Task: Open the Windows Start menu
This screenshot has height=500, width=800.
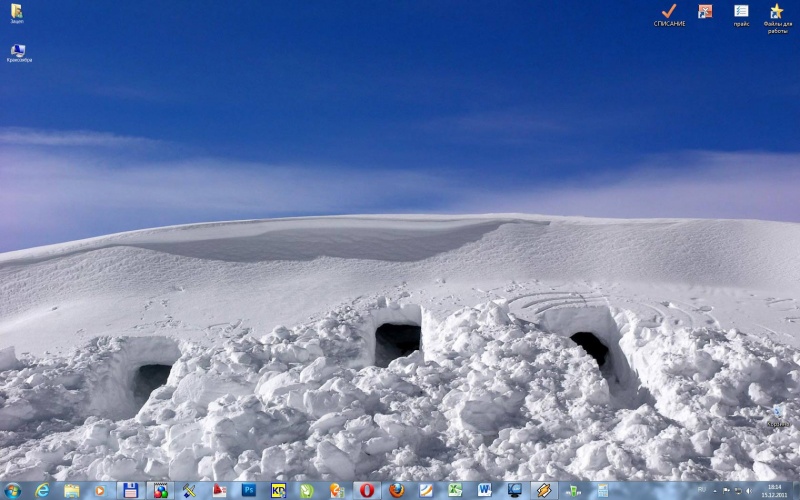Action: 12,490
